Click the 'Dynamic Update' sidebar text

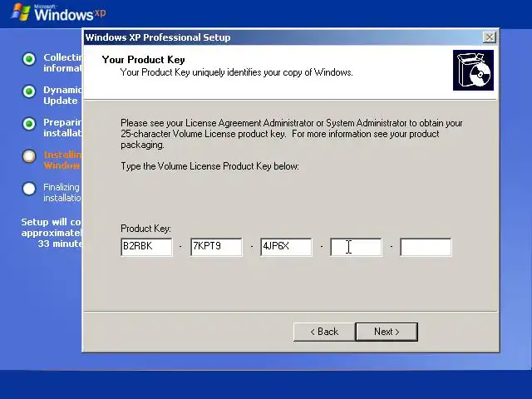click(62, 96)
